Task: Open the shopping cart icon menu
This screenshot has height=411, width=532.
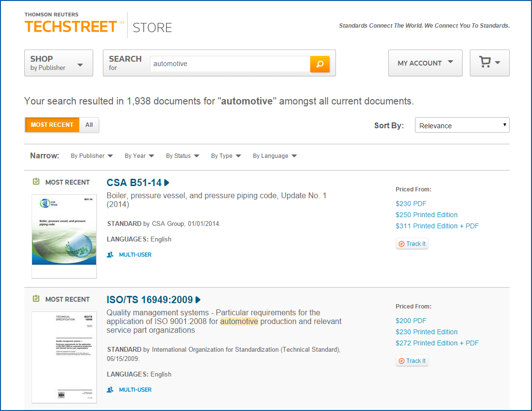Action: click(x=489, y=63)
